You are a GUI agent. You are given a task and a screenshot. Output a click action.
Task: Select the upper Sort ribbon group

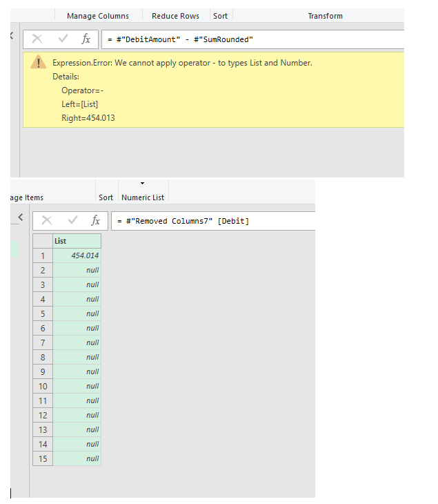220,16
